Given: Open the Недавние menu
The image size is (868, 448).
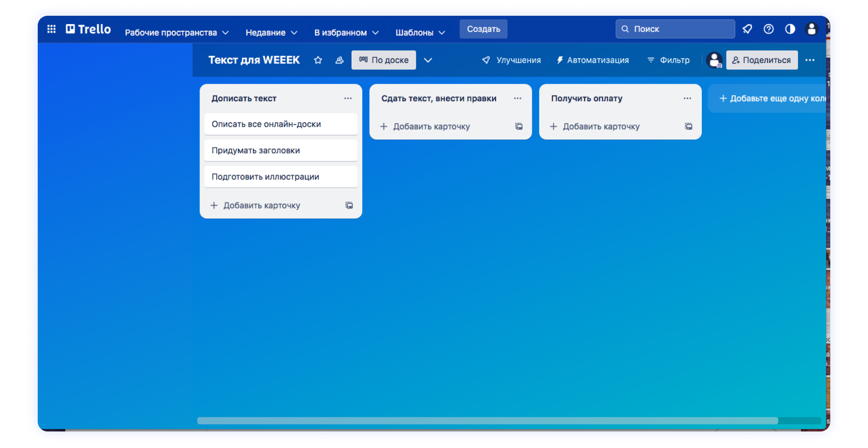Looking at the screenshot, I should click(x=271, y=32).
